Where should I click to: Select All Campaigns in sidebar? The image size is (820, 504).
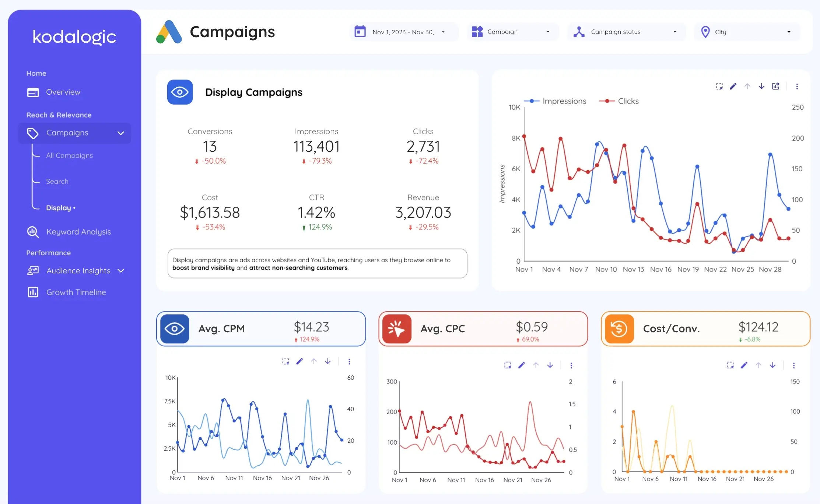pos(69,155)
